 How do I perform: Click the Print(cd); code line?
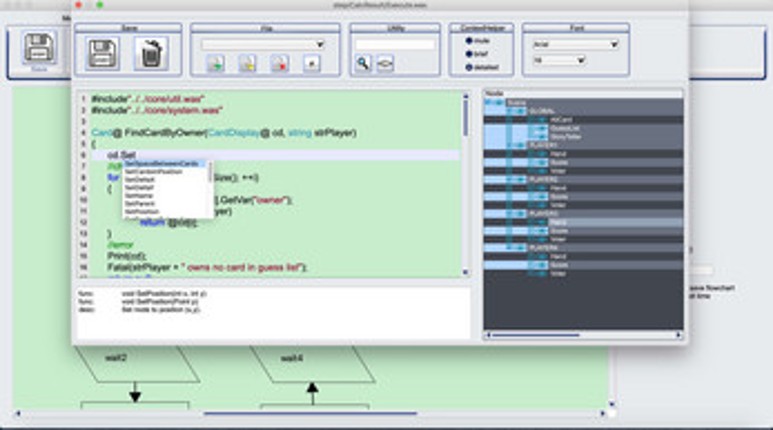126,256
